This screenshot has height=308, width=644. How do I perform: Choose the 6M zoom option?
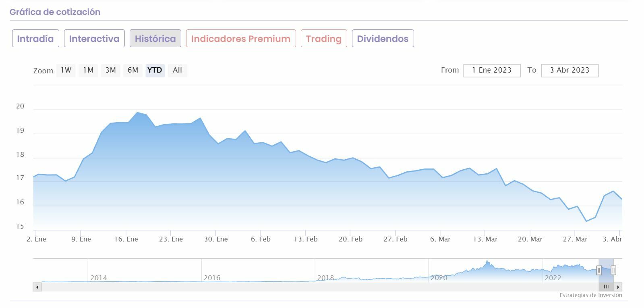tap(133, 70)
